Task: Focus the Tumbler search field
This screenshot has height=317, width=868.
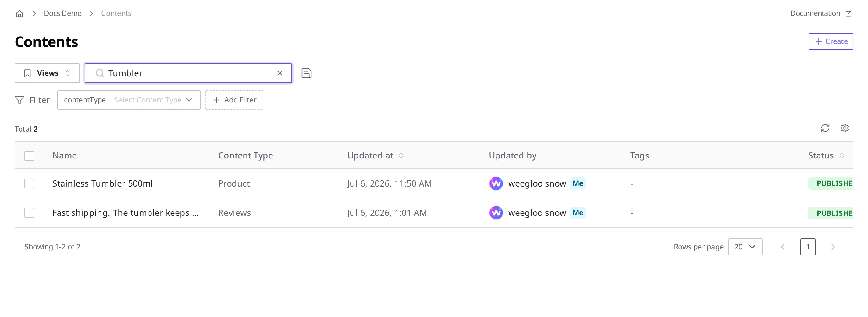Action: point(188,73)
